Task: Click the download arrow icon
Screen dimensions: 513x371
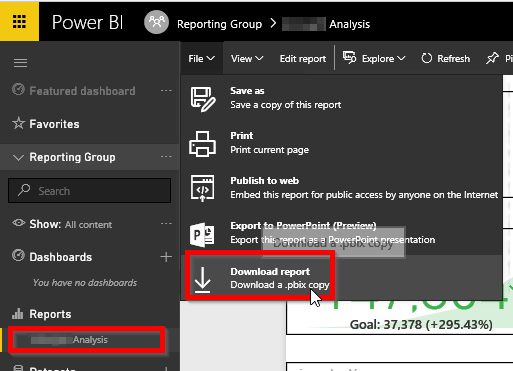Action: (x=202, y=279)
